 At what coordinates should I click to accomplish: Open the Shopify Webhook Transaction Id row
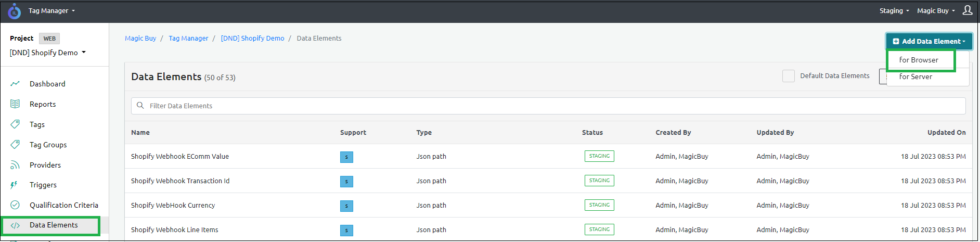[180, 181]
